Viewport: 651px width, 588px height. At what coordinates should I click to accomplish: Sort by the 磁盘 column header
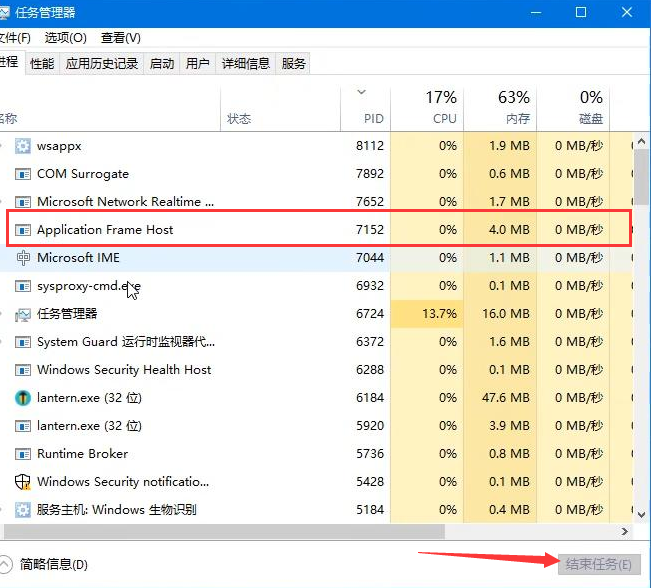pyautogui.click(x=573, y=109)
